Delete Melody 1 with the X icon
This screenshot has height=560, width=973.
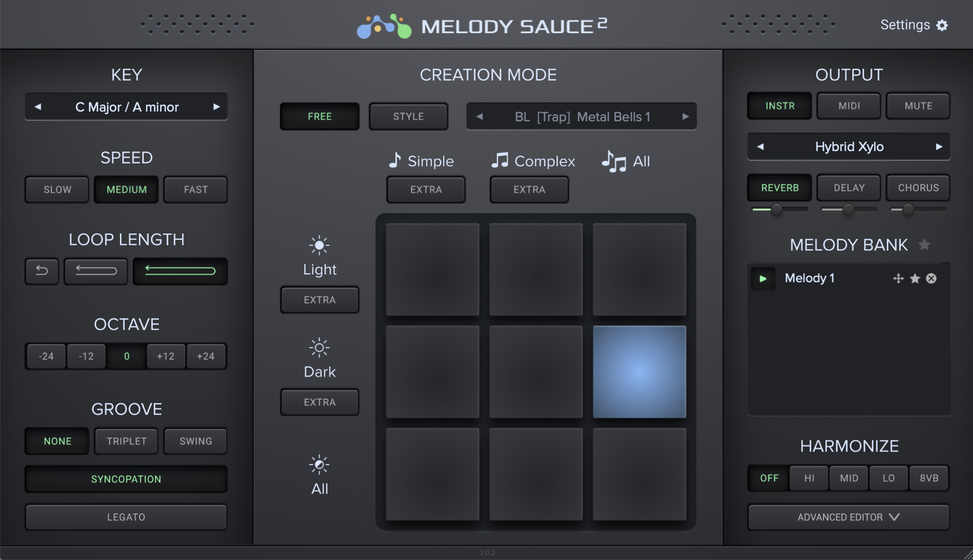coord(931,278)
